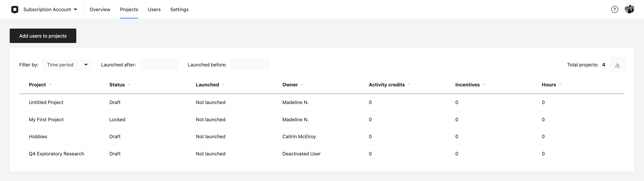The image size is (644, 181).
Task: Focus the Launched after date field
Action: click(159, 65)
